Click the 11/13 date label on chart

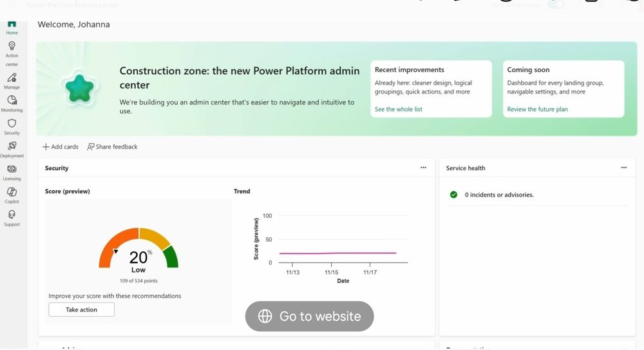[293, 272]
